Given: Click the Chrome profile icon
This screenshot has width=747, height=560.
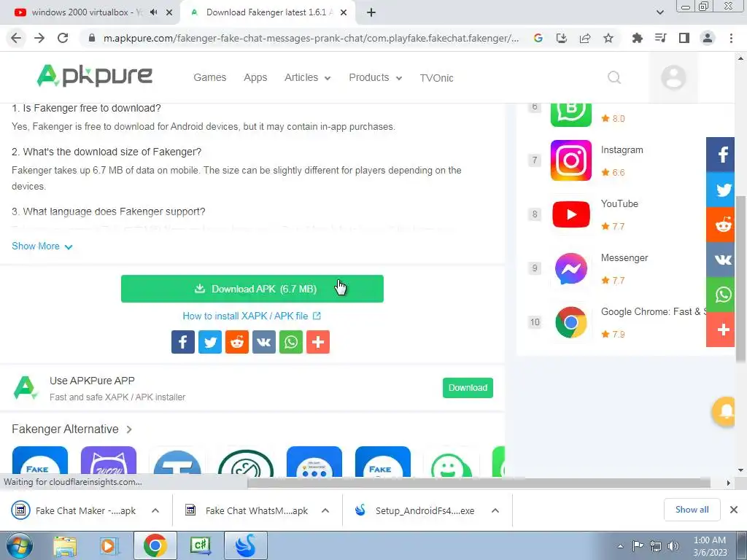Looking at the screenshot, I should [708, 38].
